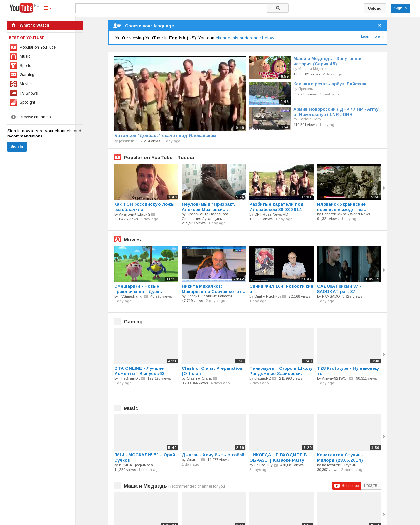Open Как ТСН российскую ложь разоблачила thumbnail

(146, 182)
